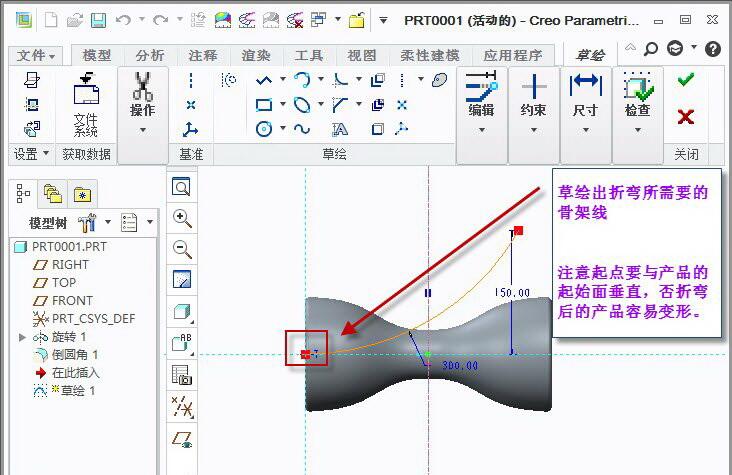
Task: Select PRT_CSYS_DEF in model tree
Action: (x=84, y=319)
